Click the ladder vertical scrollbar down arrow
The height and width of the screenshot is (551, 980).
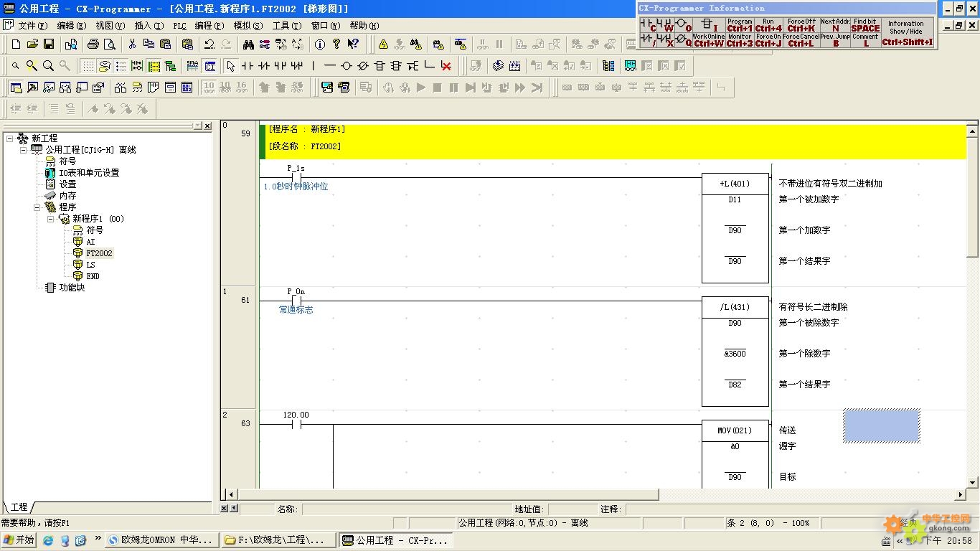973,483
